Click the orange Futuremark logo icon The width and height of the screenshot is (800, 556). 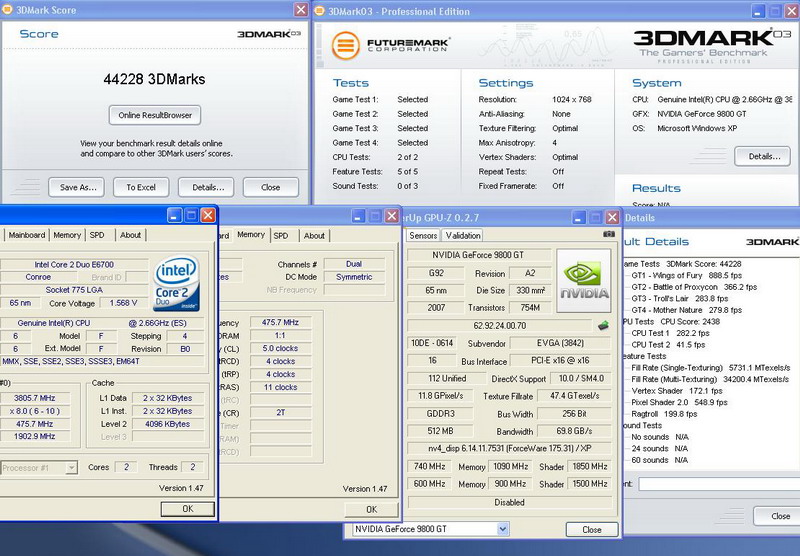(x=345, y=45)
